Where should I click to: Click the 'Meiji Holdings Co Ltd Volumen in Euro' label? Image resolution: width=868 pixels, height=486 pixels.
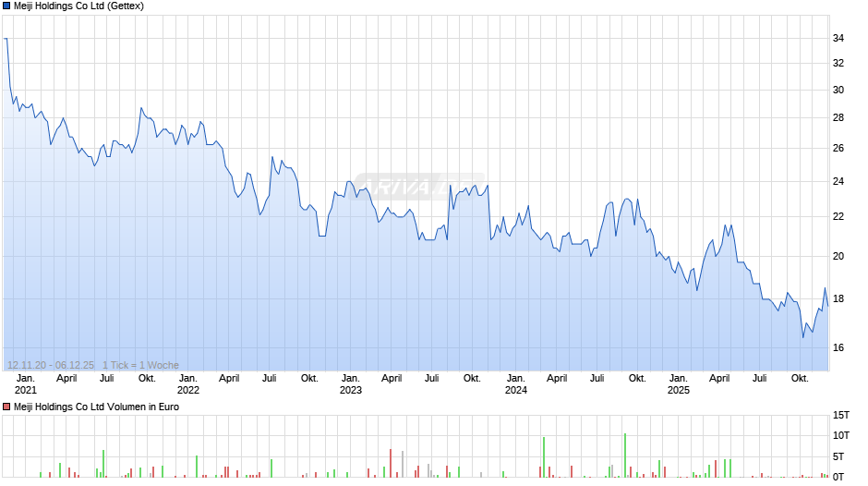point(96,407)
